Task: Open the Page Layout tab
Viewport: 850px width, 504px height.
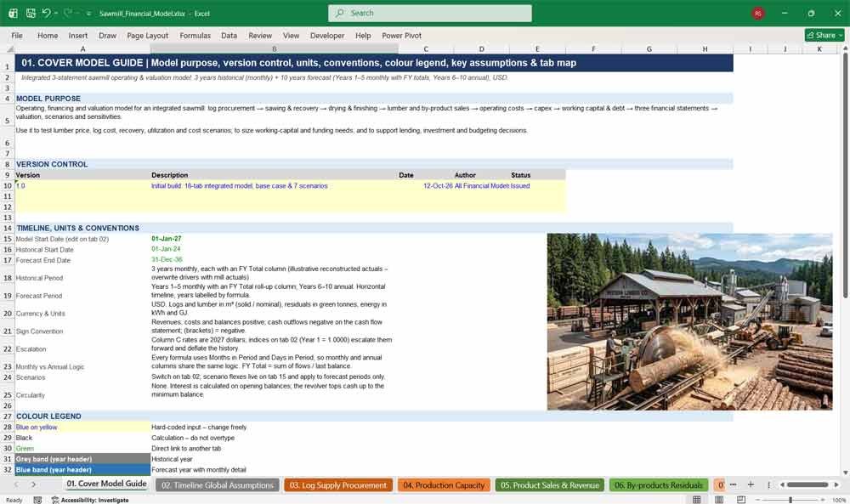Action: [147, 35]
